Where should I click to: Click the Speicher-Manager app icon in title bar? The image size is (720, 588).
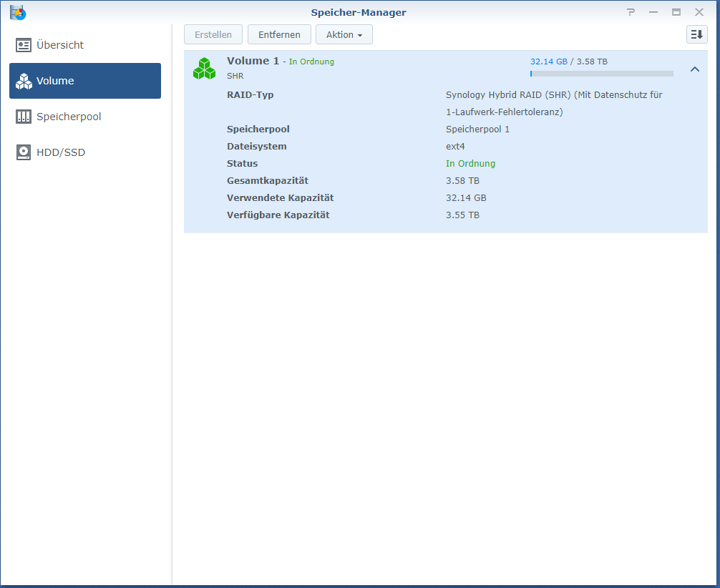pyautogui.click(x=17, y=12)
